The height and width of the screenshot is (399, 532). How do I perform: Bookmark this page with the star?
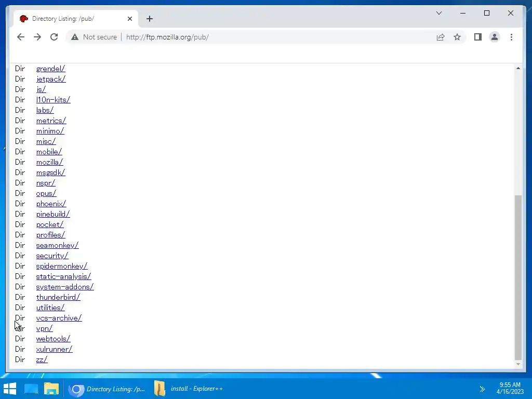(457, 37)
